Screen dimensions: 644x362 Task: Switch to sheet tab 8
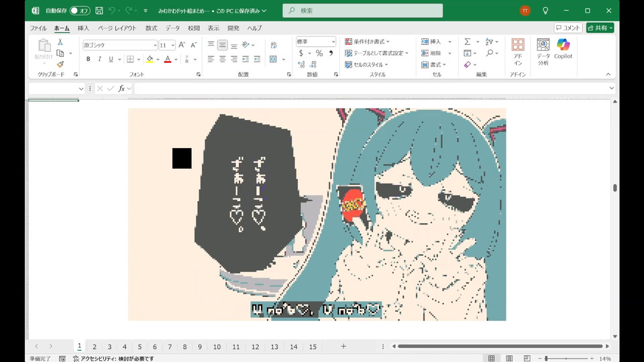(185, 347)
